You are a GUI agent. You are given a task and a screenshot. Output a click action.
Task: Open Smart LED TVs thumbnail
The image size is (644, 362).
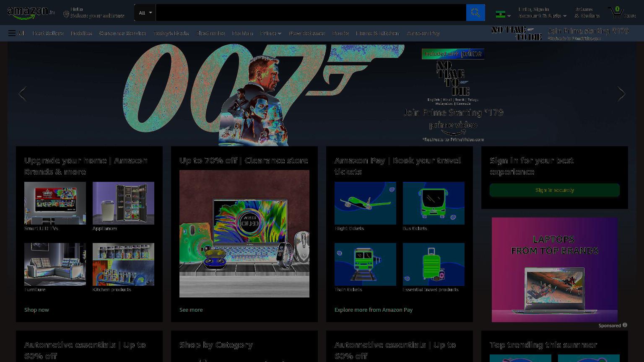point(55,203)
